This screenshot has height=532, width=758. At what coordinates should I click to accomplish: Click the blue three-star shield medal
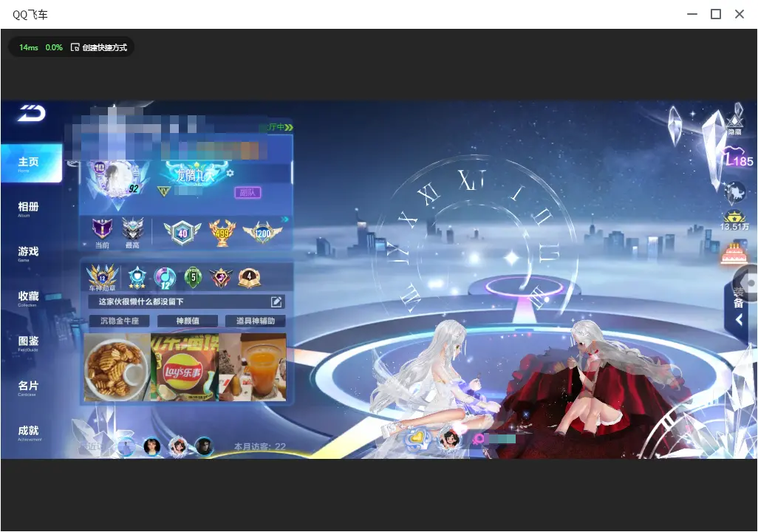(x=137, y=278)
